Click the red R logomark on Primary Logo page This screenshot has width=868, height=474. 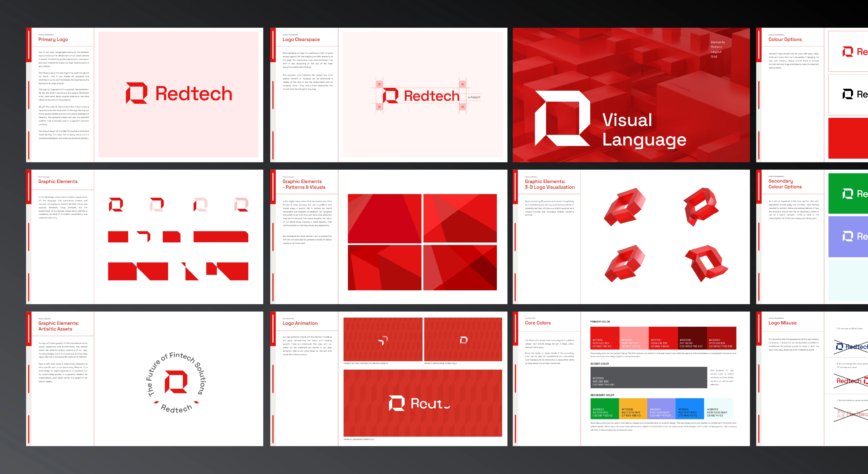pyautogui.click(x=136, y=93)
